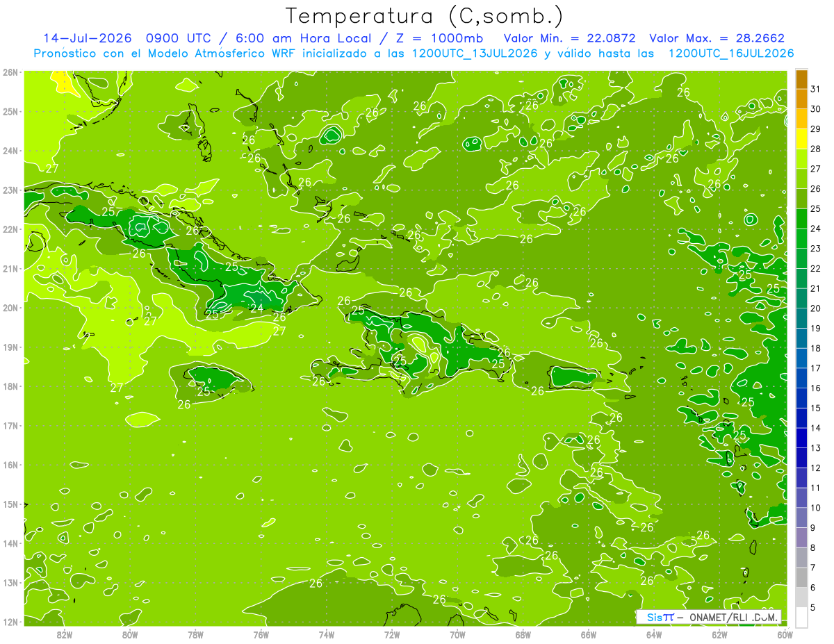Image resolution: width=834 pixels, height=644 pixels.
Task: Click the orange 30–31 color bar segment
Action: pyautogui.click(x=801, y=99)
